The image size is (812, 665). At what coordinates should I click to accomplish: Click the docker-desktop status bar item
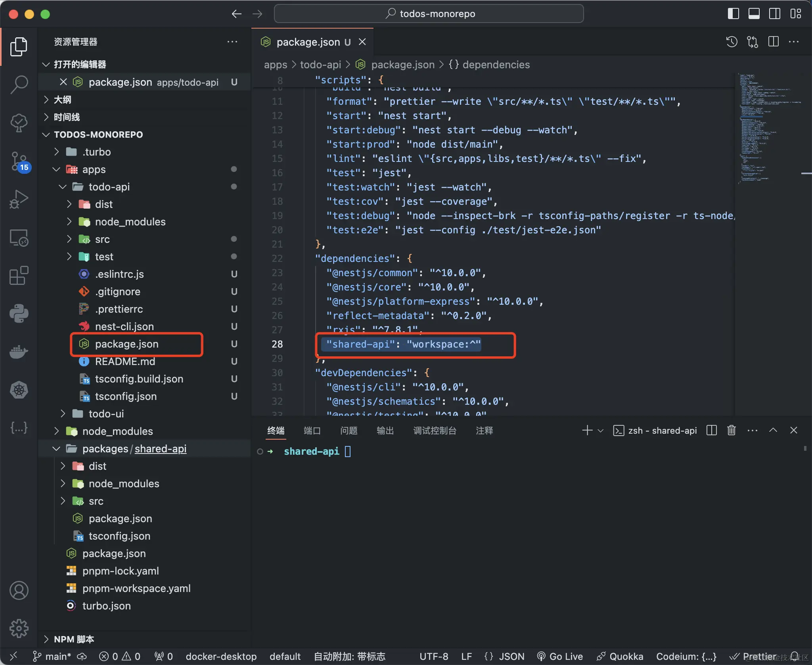point(221,657)
